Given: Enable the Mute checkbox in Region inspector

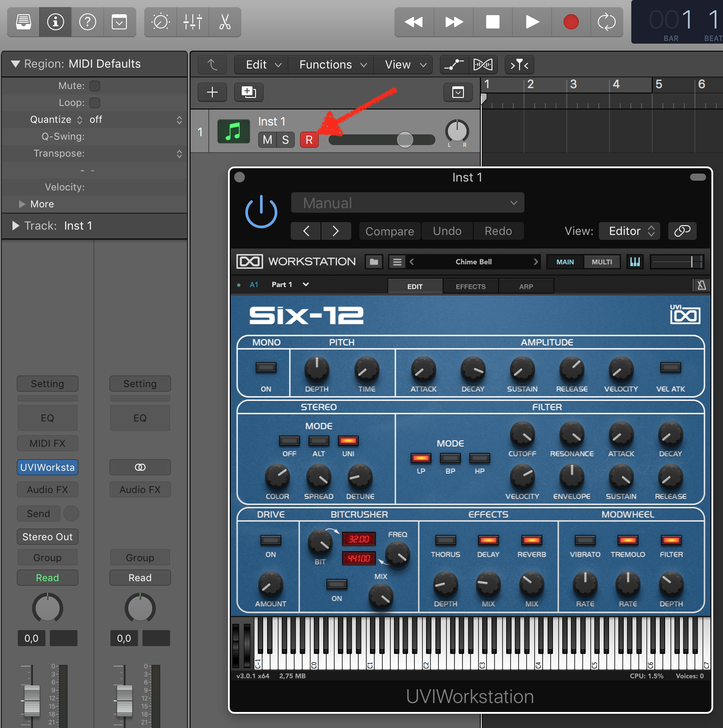Looking at the screenshot, I should click(95, 85).
